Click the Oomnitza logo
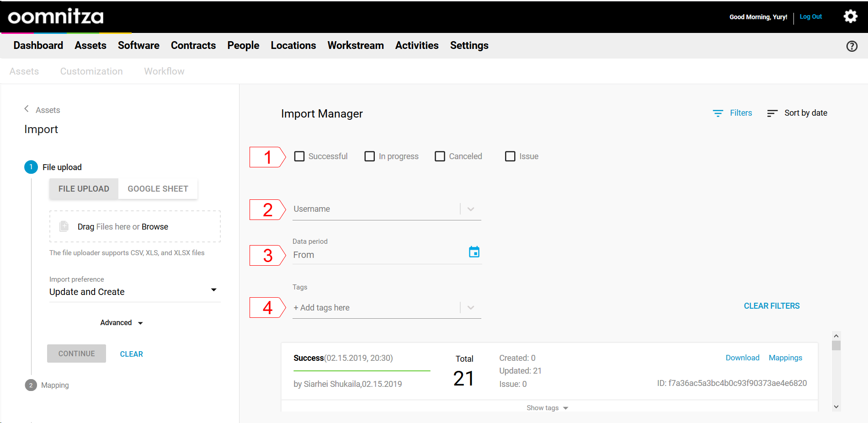This screenshot has height=423, width=868. pyautogui.click(x=56, y=16)
